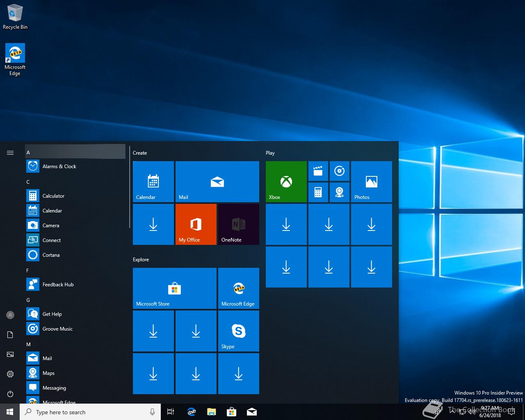Viewport: 525px width, 420px height.
Task: Open Cortana in the app list
Action: point(75,255)
